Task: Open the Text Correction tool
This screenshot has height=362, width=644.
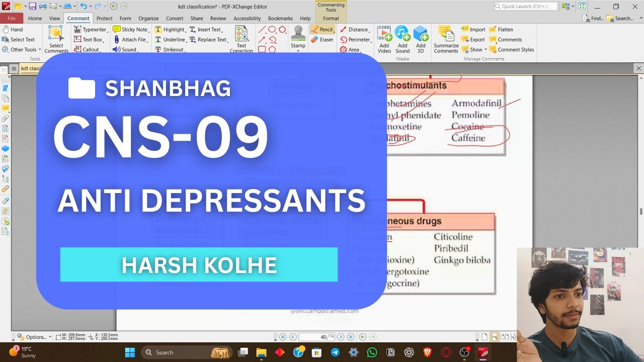Action: (x=242, y=39)
